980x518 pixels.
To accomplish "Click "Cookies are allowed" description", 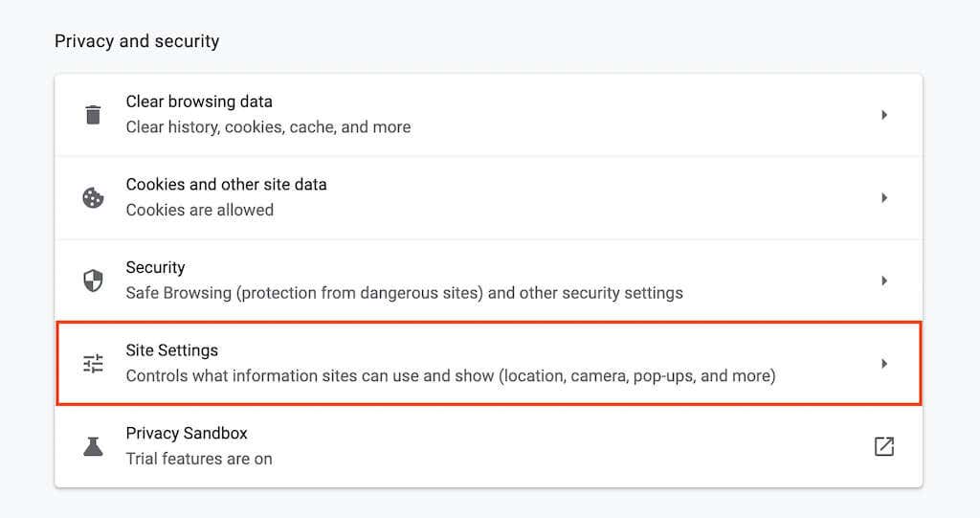I will tap(199, 210).
